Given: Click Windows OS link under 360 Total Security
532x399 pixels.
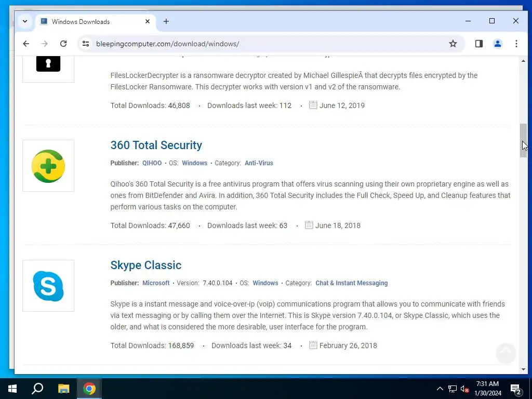Looking at the screenshot, I should (194, 163).
